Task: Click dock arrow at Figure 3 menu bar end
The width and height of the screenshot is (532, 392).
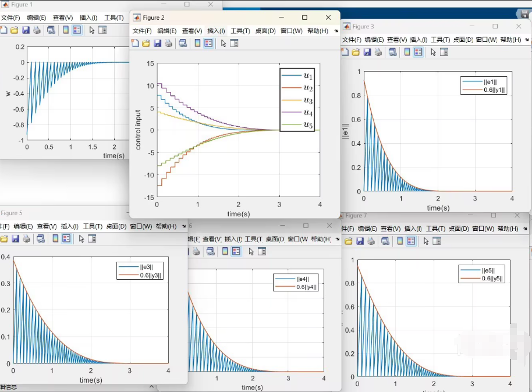Action: click(x=527, y=40)
